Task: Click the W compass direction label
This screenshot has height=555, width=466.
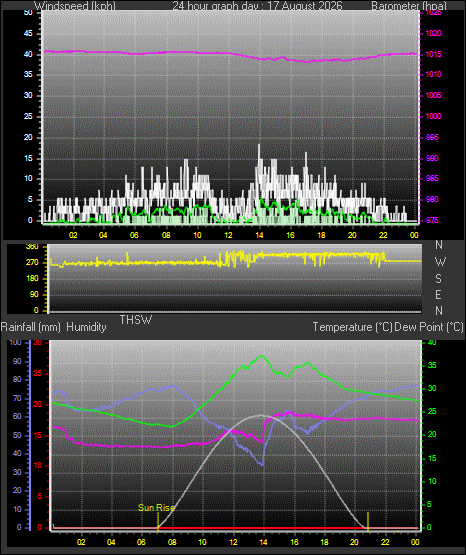Action: 440,262
